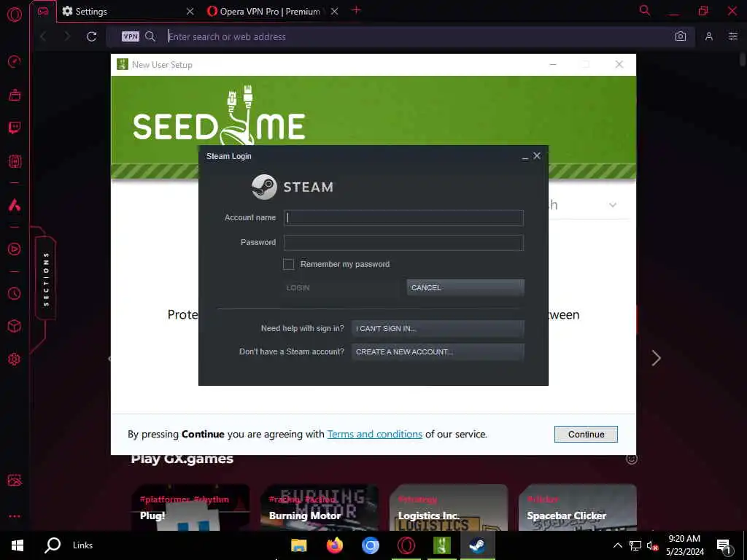747x560 pixels.
Task: Open the taskbar search magnifier
Action: point(53,545)
